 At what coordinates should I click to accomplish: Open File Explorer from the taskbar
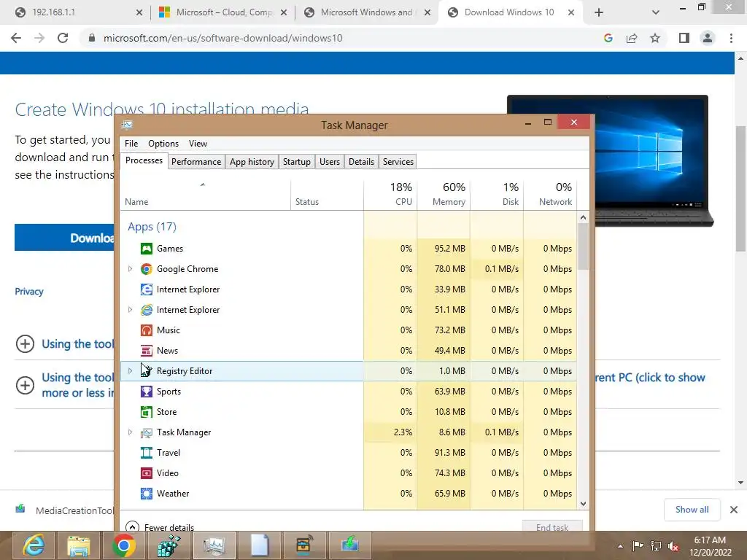tap(79, 545)
